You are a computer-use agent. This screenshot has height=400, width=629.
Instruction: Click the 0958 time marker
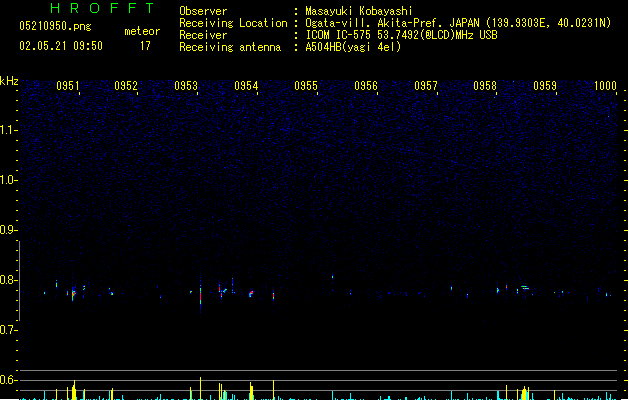click(x=485, y=85)
